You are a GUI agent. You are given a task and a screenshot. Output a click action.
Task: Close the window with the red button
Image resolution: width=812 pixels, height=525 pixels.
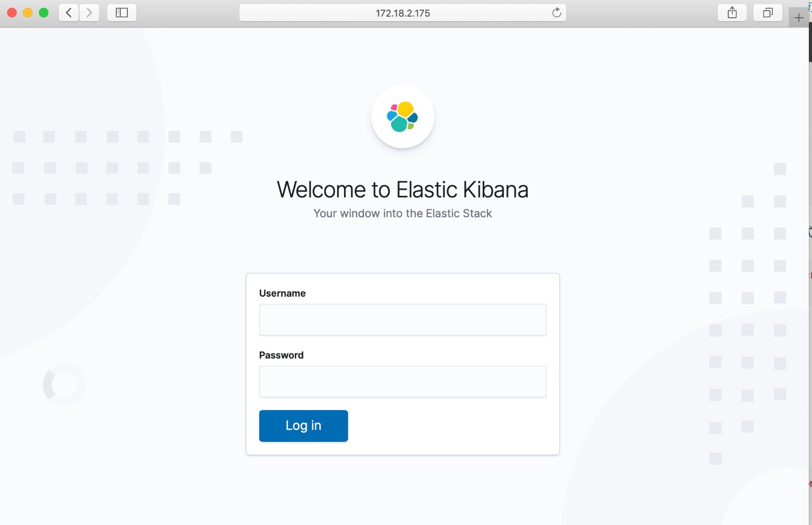[12, 13]
